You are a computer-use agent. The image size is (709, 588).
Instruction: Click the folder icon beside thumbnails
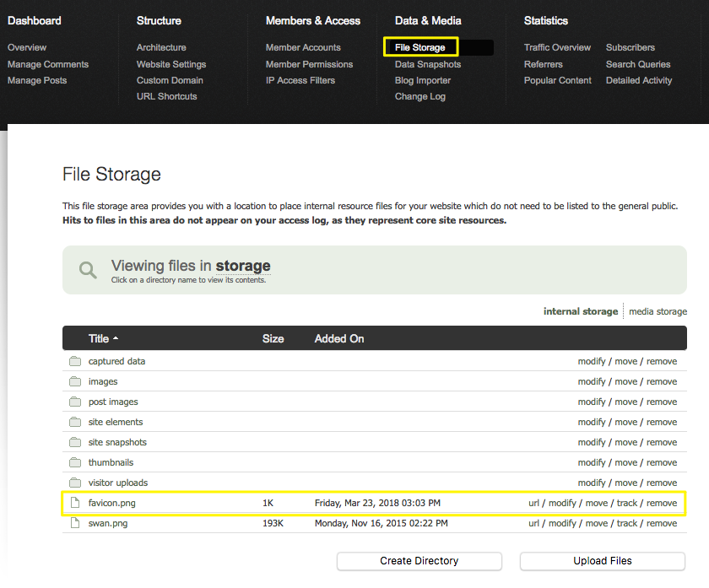(74, 463)
